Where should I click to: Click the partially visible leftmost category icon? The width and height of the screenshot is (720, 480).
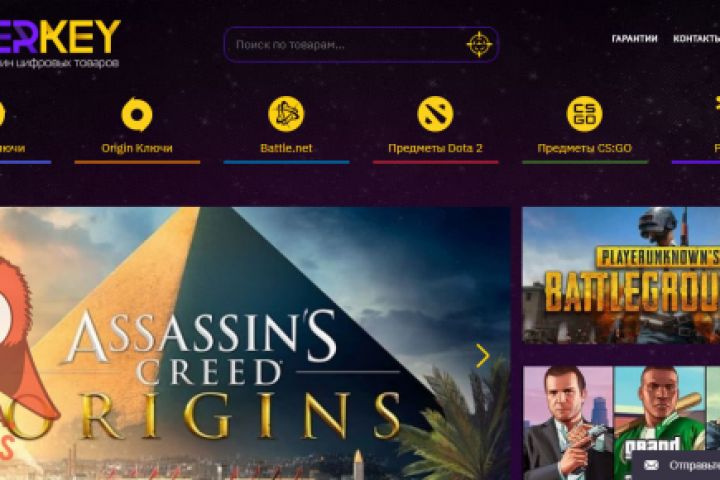pyautogui.click(x=1, y=114)
